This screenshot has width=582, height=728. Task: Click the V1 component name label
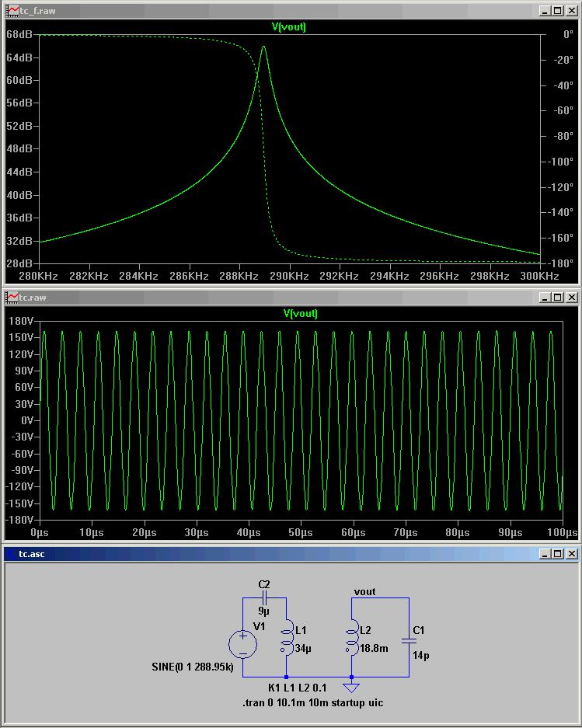pyautogui.click(x=260, y=627)
